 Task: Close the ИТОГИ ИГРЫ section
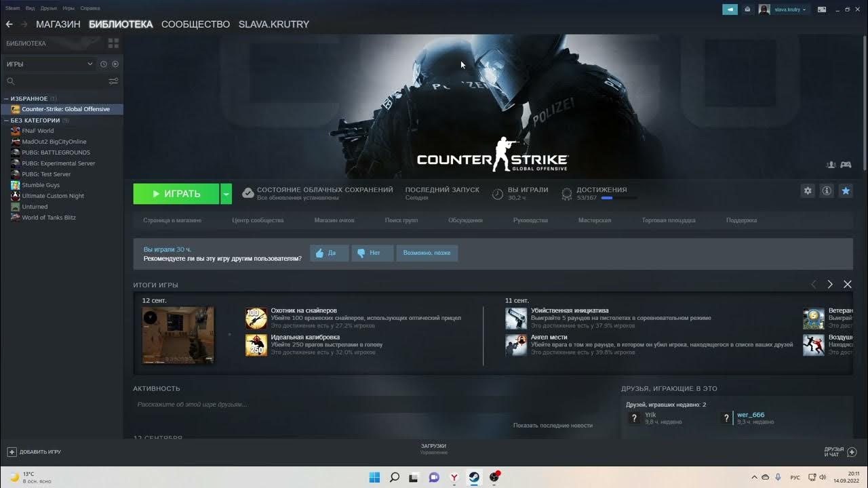[x=847, y=285]
